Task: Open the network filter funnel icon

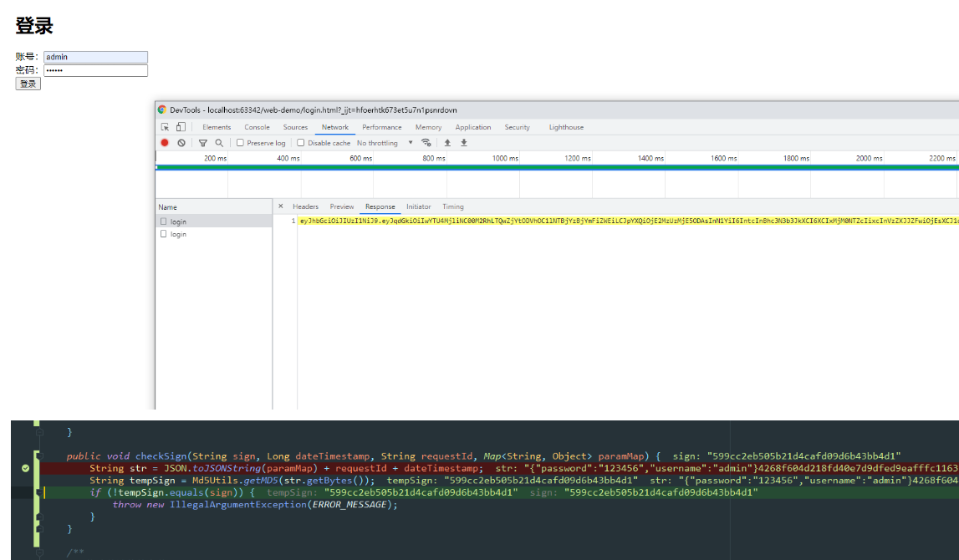Action: [202, 143]
